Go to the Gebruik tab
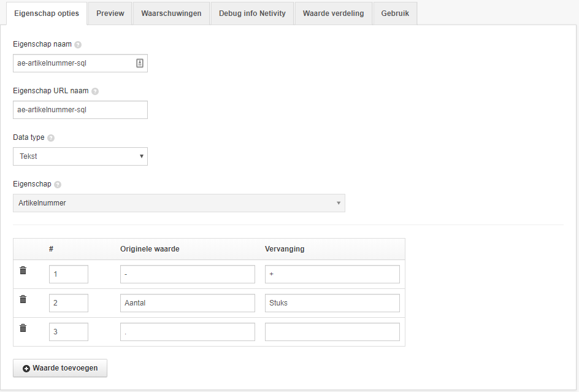The height and width of the screenshot is (392, 579). tap(395, 13)
